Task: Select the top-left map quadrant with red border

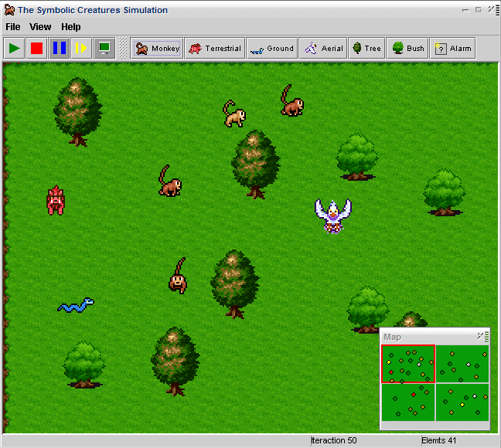Action: pos(408,364)
